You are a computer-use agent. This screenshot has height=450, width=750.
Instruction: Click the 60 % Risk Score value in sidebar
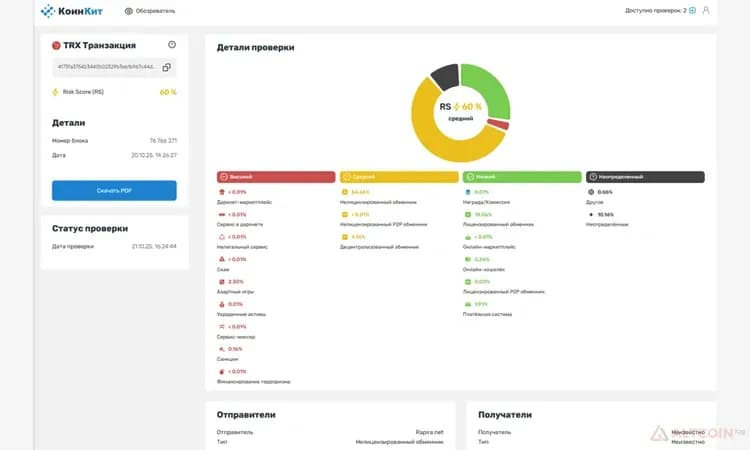[x=168, y=92]
